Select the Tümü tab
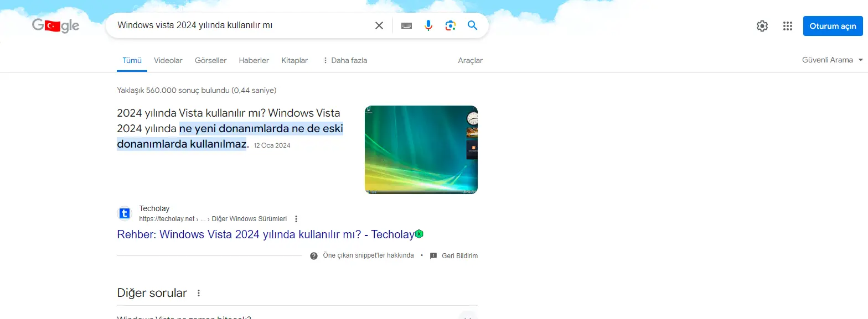Screen dimensions: 868x319 click(x=132, y=60)
